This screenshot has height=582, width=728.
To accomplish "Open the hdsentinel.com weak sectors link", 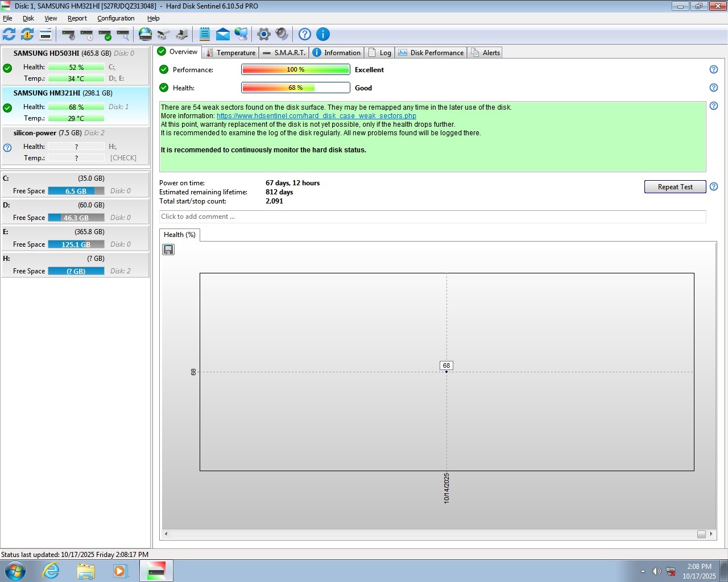I will click(x=316, y=116).
